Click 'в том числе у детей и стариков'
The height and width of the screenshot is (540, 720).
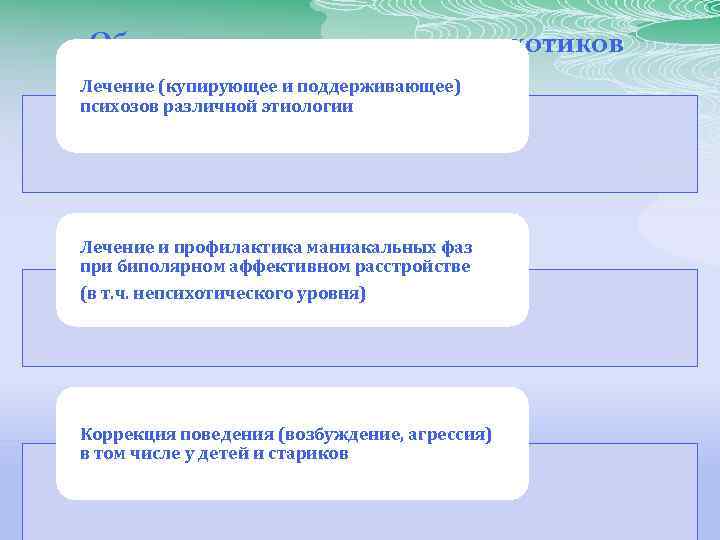214,454
